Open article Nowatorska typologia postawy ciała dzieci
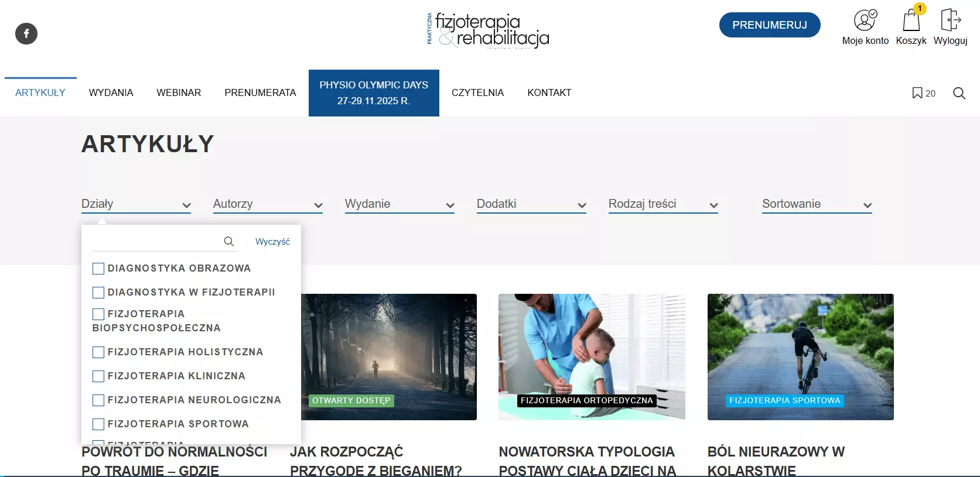The height and width of the screenshot is (477, 980). pos(588,461)
